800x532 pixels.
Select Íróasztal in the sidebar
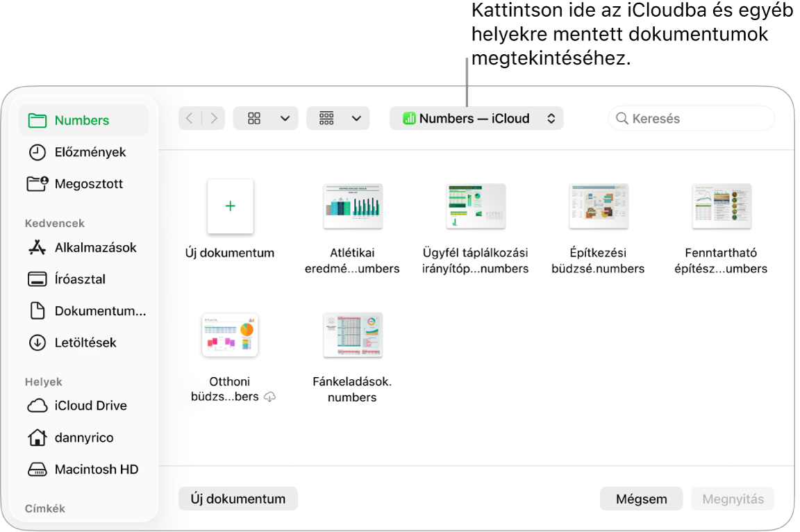pos(83,279)
